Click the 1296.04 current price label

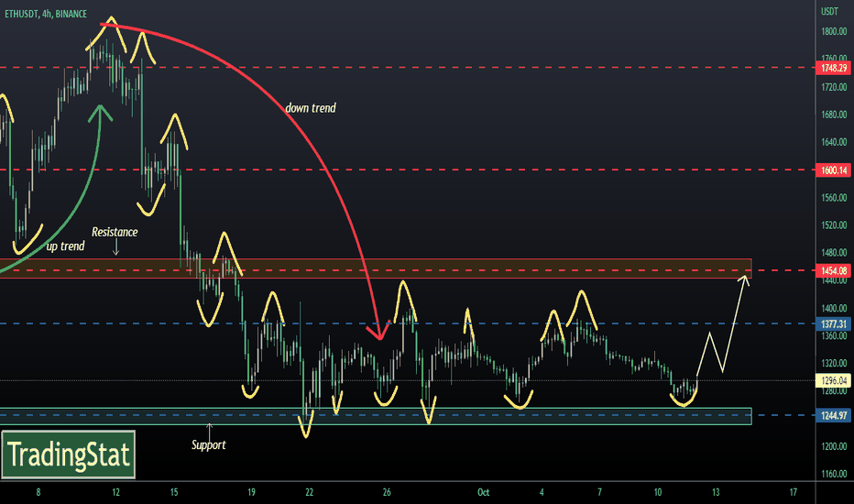pos(833,380)
